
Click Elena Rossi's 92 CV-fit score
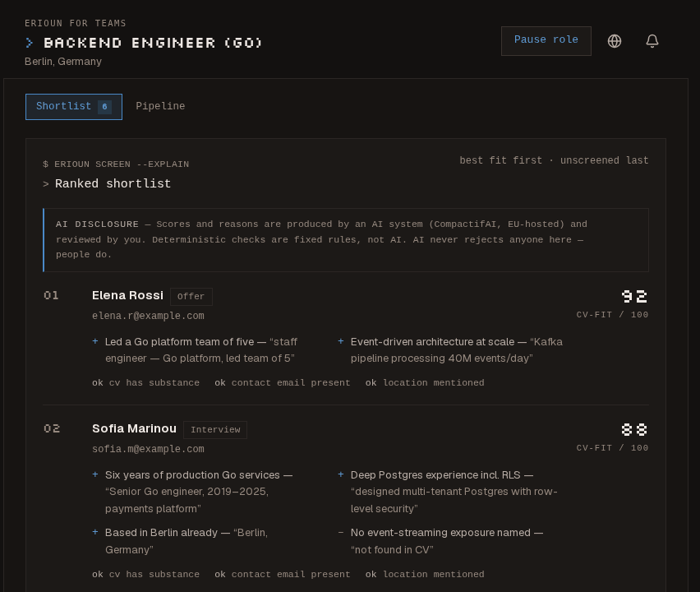634,296
